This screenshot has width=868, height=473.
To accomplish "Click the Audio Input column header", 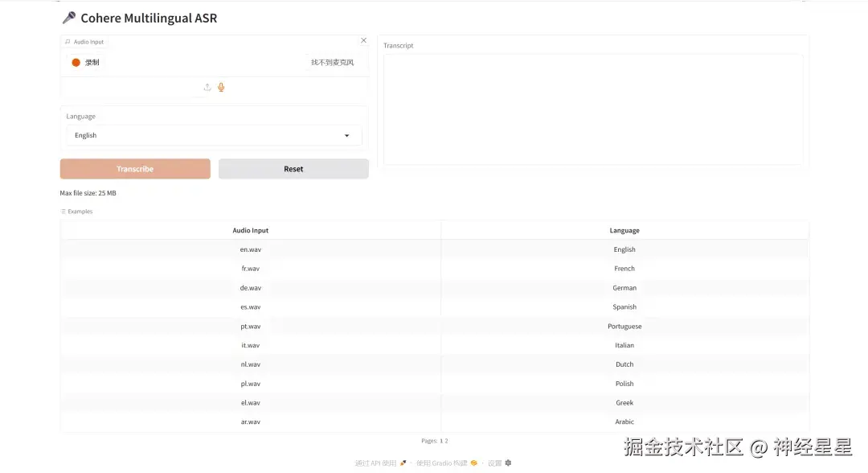I will click(x=250, y=230).
